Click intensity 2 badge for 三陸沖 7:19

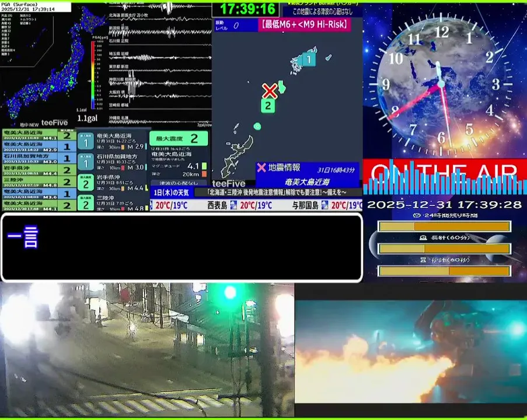86,203
